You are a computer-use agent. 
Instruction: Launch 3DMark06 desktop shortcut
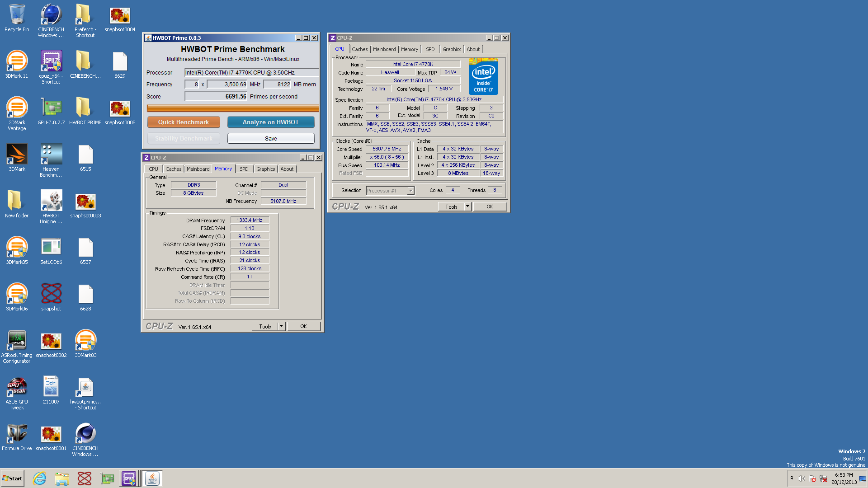pyautogui.click(x=17, y=297)
